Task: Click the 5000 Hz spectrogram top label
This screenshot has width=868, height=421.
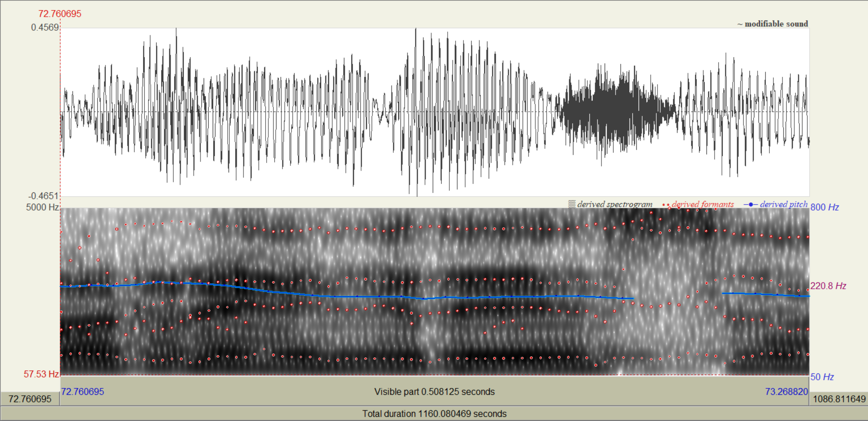Action: [x=42, y=207]
